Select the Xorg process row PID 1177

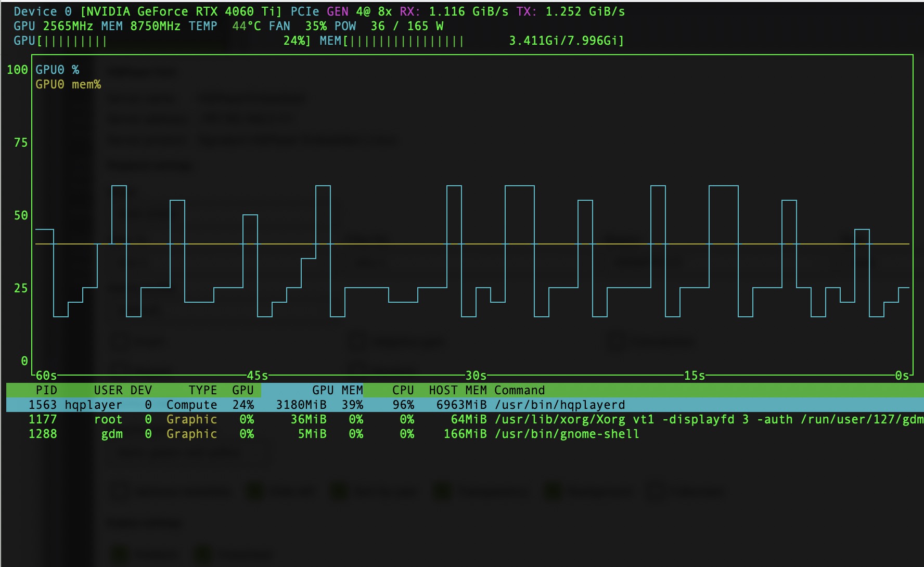coord(465,419)
